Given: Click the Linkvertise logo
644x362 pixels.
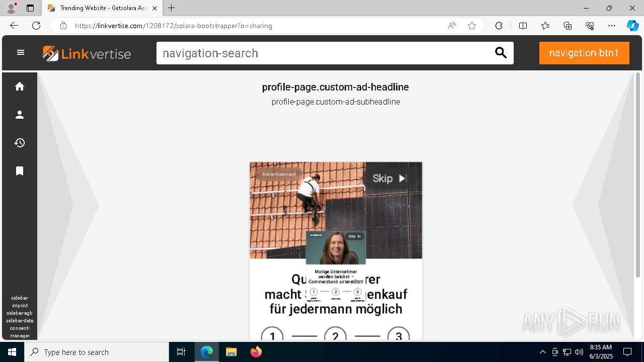Looking at the screenshot, I should [87, 53].
